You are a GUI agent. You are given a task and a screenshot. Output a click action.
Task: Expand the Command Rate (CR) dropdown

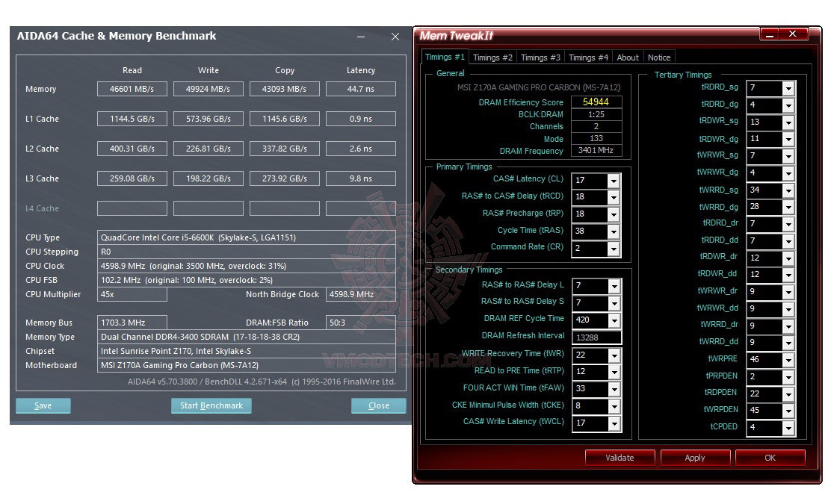point(614,249)
